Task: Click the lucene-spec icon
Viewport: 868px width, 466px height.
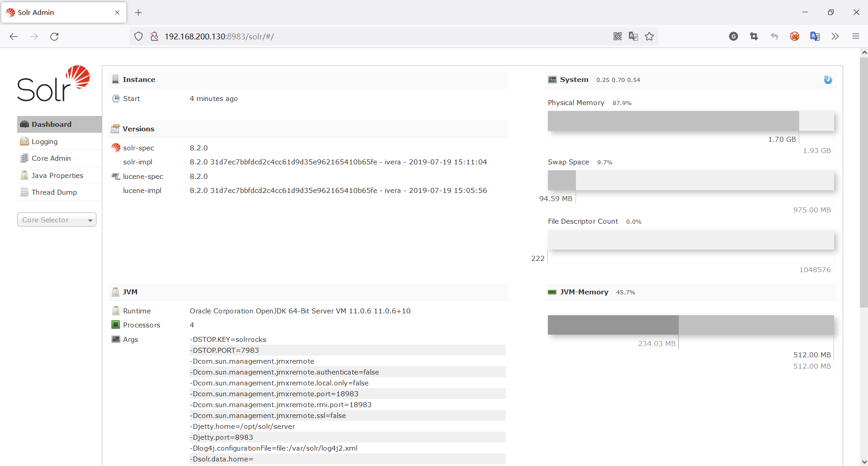Action: 116,176
